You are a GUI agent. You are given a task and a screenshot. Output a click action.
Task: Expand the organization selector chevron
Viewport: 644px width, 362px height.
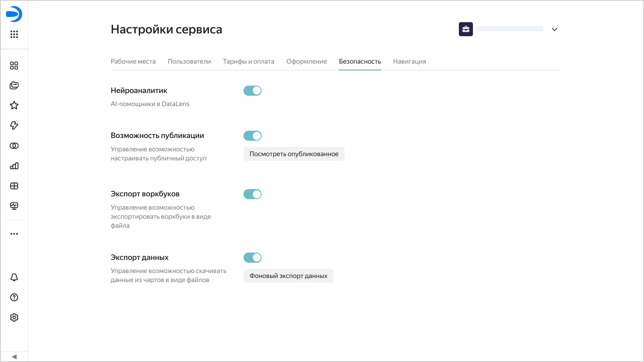pyautogui.click(x=554, y=29)
